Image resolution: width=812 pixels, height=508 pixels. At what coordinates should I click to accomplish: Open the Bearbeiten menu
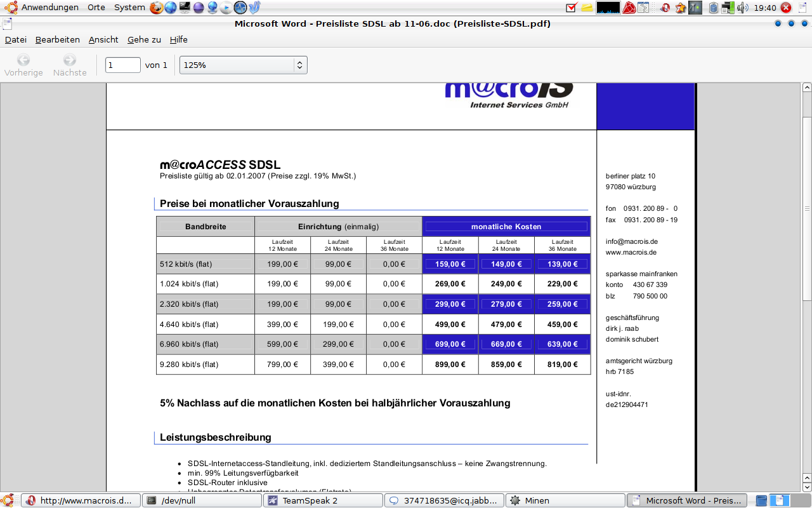[58, 39]
